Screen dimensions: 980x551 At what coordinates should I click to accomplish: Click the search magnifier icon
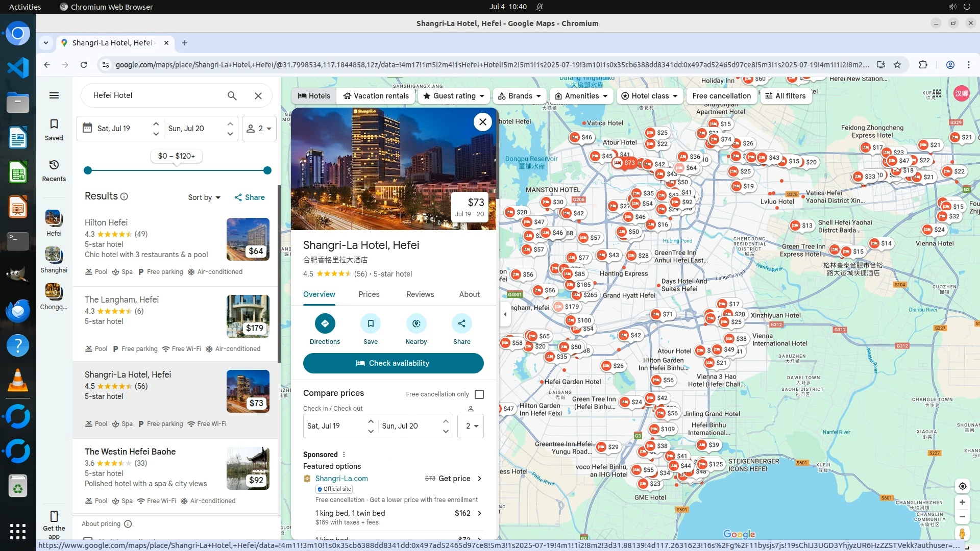(232, 95)
